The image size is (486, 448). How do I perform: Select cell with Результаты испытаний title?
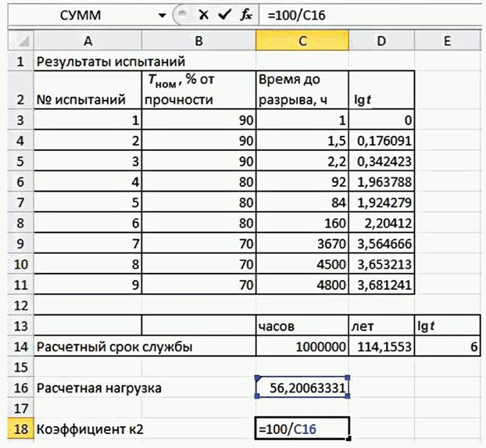[86, 61]
